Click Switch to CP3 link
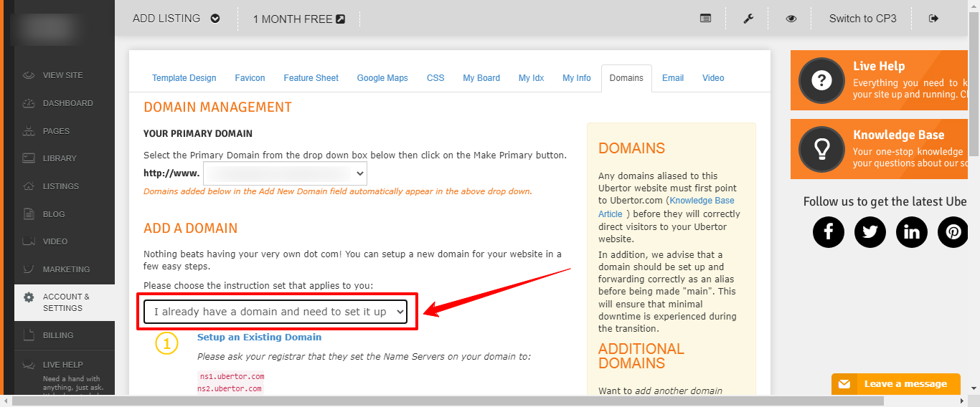This screenshot has width=980, height=407. (863, 19)
